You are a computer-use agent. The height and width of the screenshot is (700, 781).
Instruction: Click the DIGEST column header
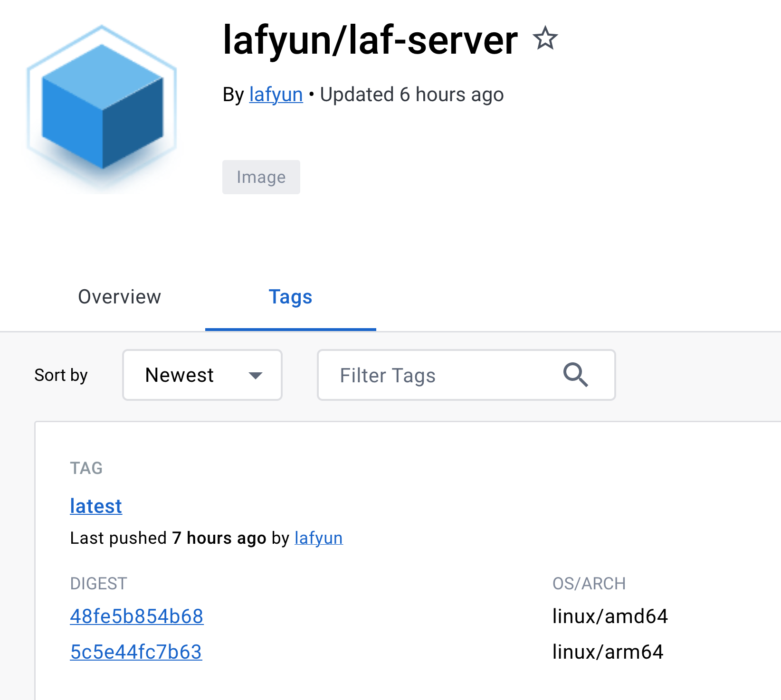pos(98,583)
